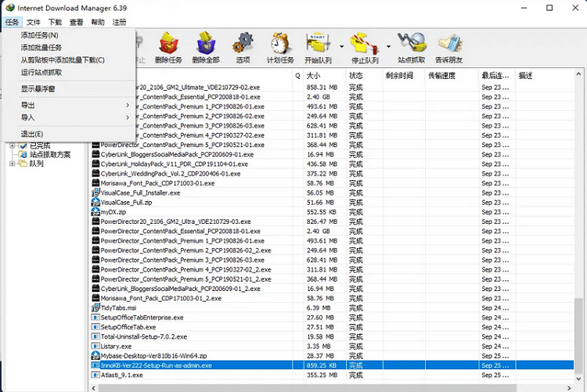The width and height of the screenshot is (587, 392).
Task: Open Start Queue dropdown arrow
Action: [x=341, y=47]
